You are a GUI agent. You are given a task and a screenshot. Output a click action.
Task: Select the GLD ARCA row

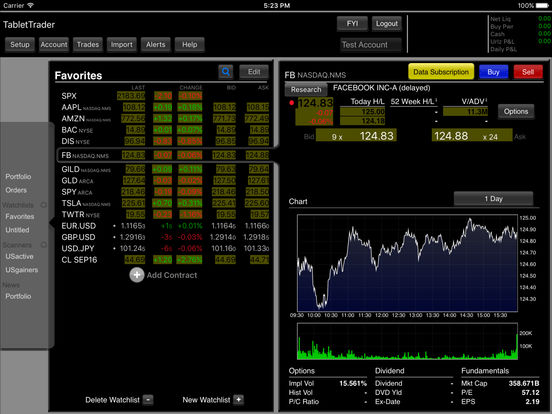point(165,181)
